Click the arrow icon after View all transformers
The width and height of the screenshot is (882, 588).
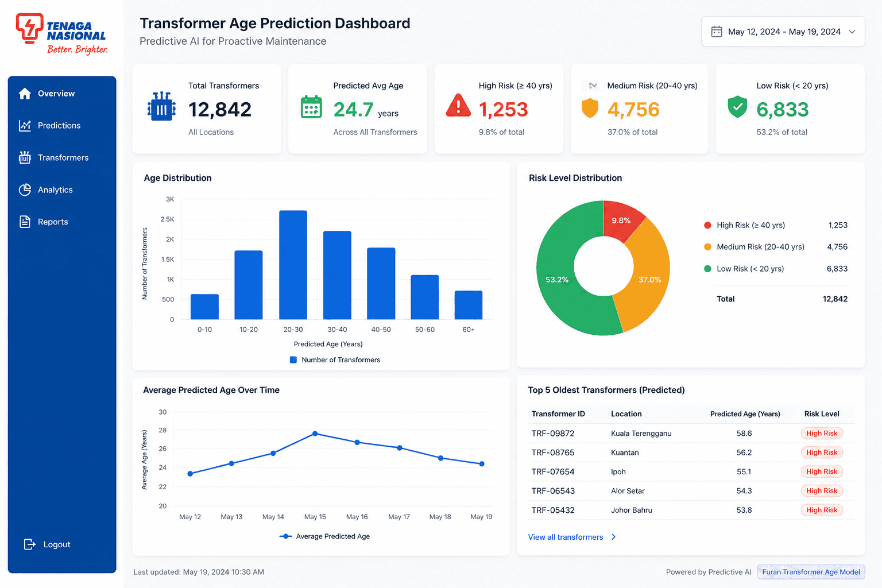point(613,537)
